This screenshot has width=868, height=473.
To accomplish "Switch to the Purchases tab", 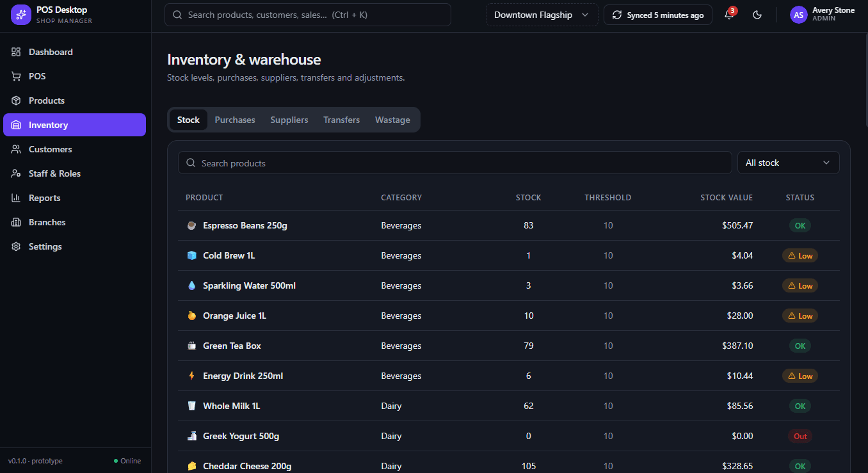I will 235,120.
